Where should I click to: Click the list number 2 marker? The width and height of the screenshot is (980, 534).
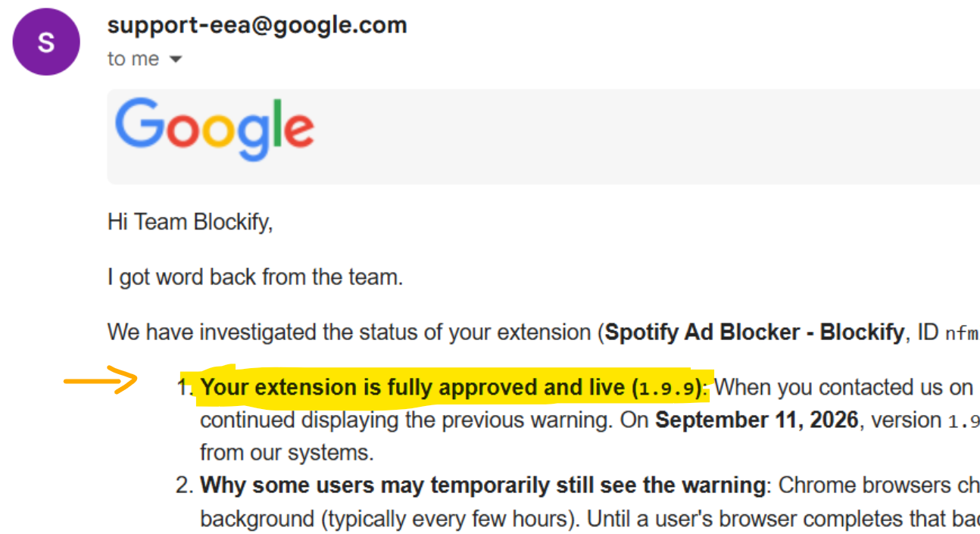[x=185, y=486]
